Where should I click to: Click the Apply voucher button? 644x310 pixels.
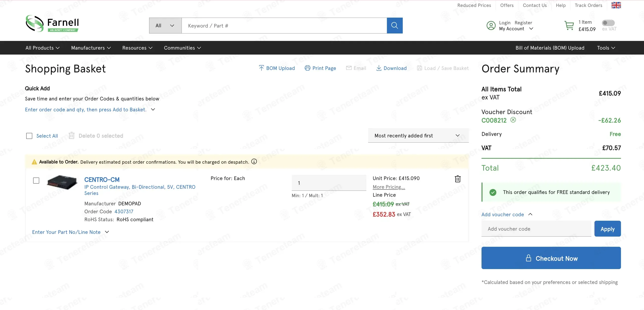coord(607,229)
